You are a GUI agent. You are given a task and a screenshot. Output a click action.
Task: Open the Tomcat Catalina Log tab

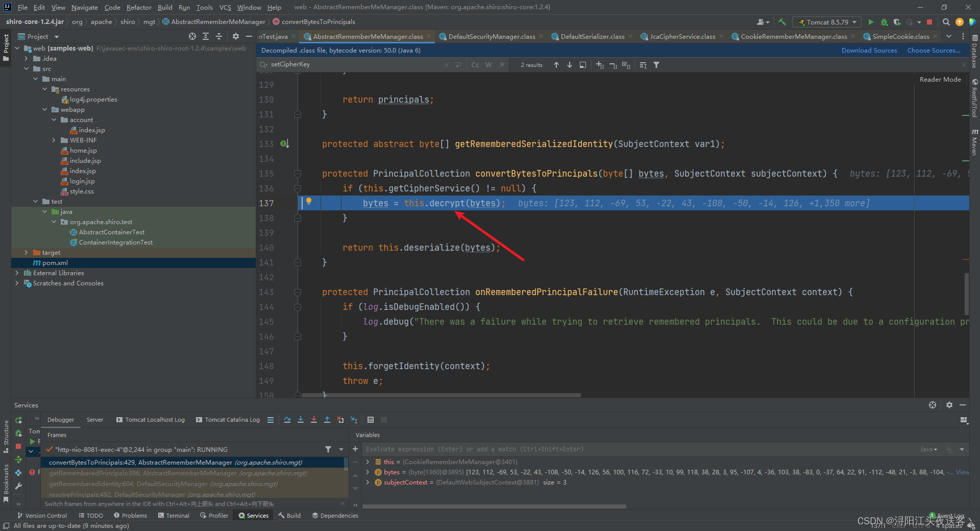pyautogui.click(x=228, y=420)
